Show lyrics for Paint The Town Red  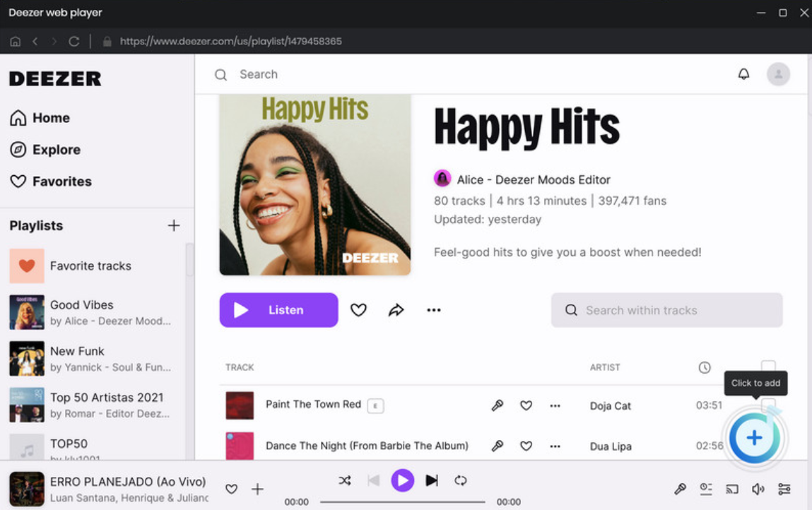[497, 405]
